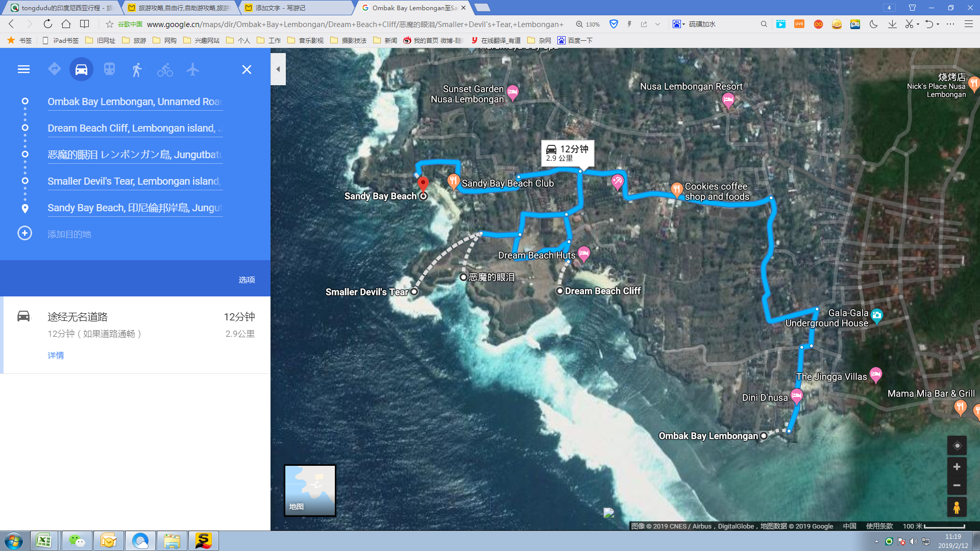Edit the Sandy Bay Beach destination field
980x551 pixels.
click(x=135, y=208)
